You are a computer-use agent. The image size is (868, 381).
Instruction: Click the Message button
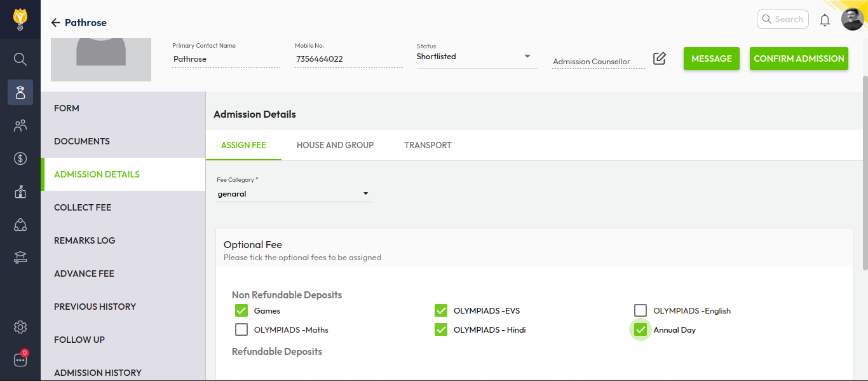(711, 59)
